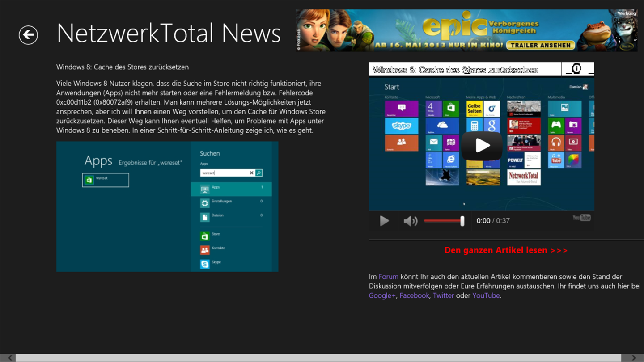Click the left arrow of the horizontal scrollbar
Screen dimensions: 644x362
tap(8, 358)
